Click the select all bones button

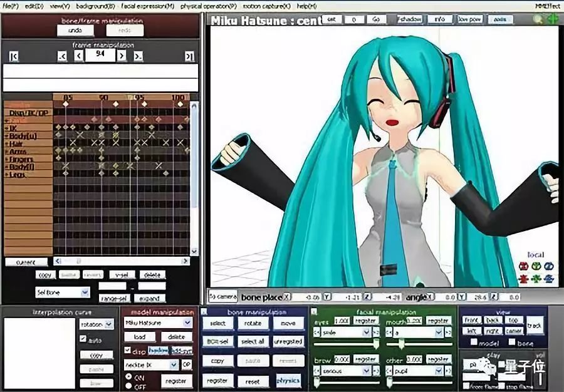click(x=253, y=341)
